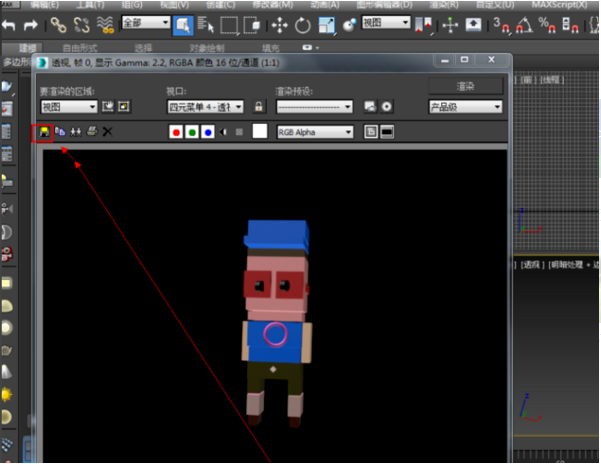Toggle Window/Crossing selection icon

(251, 25)
